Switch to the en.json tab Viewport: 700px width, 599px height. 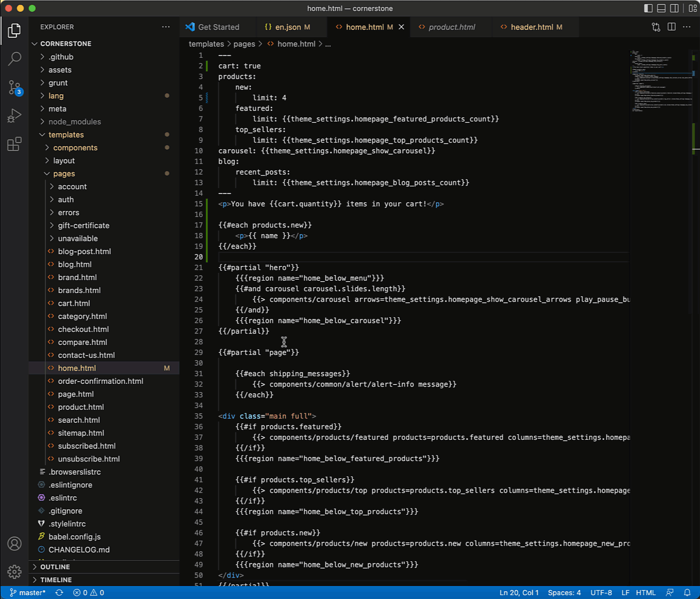(288, 27)
